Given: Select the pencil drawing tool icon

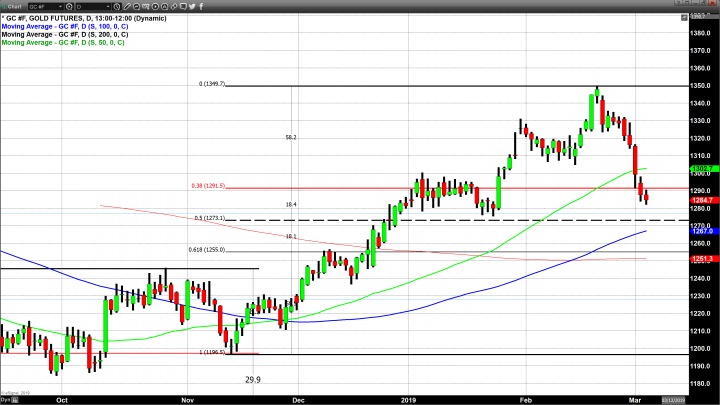Looking at the screenshot, I should pos(127,6).
